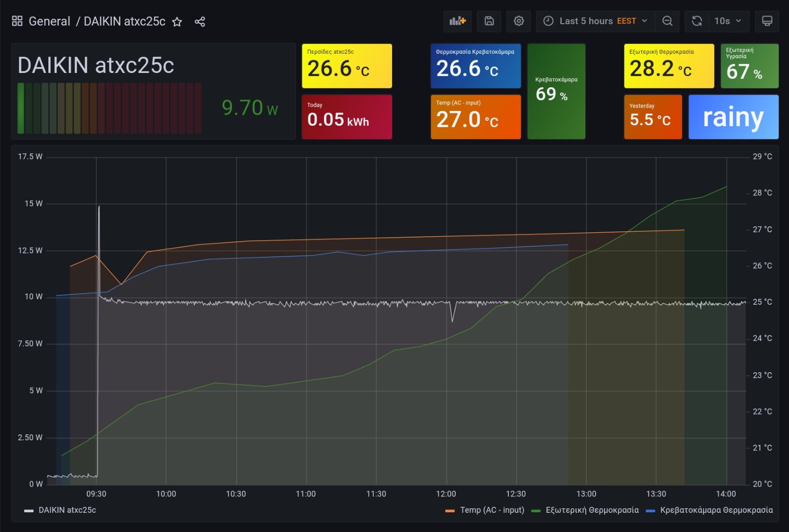Click the EEST timezone label
This screenshot has height=532, width=789.
point(626,21)
